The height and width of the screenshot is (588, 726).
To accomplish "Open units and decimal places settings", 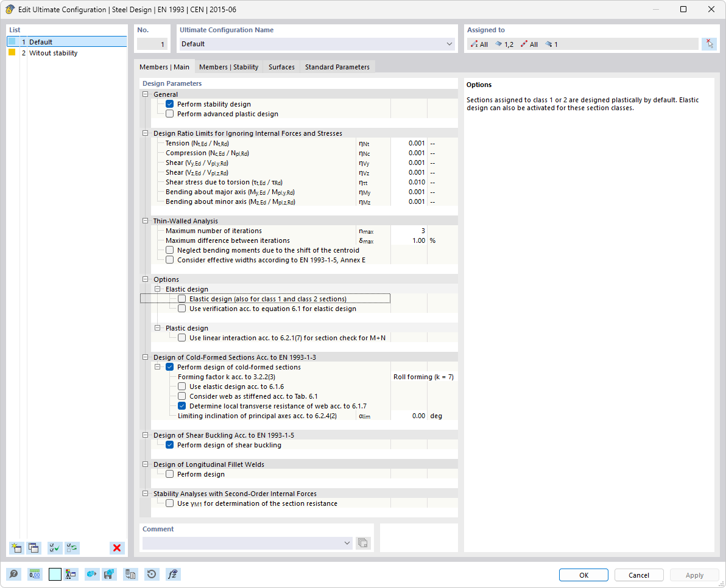I will (35, 574).
